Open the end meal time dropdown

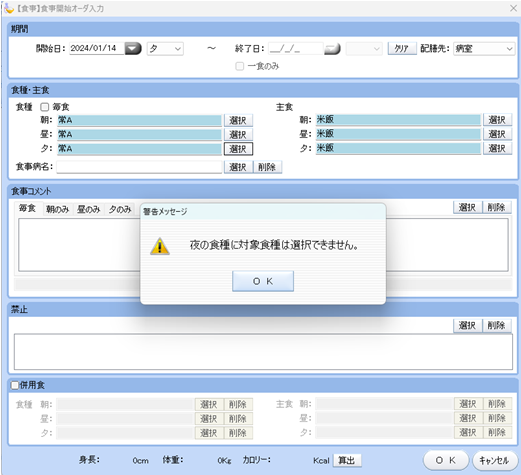(x=364, y=49)
